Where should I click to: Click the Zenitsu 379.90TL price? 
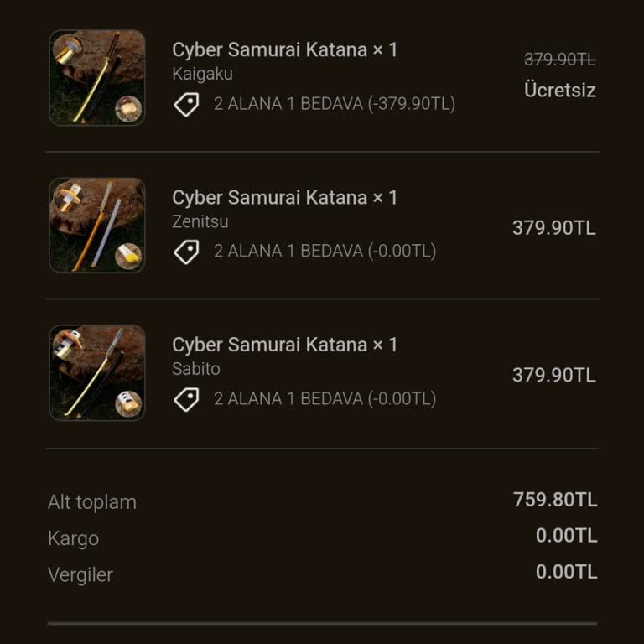(x=553, y=228)
